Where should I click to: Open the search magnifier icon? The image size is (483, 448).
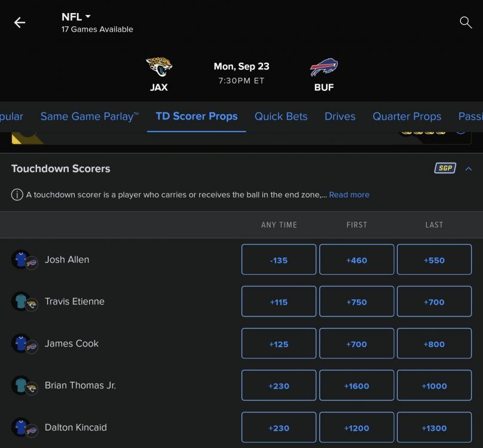tap(466, 23)
